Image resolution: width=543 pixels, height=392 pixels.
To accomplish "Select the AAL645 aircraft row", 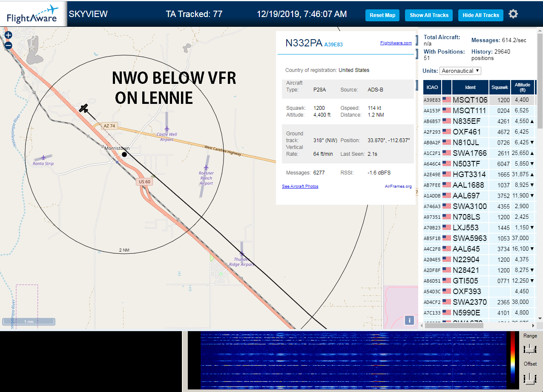I will click(479, 249).
